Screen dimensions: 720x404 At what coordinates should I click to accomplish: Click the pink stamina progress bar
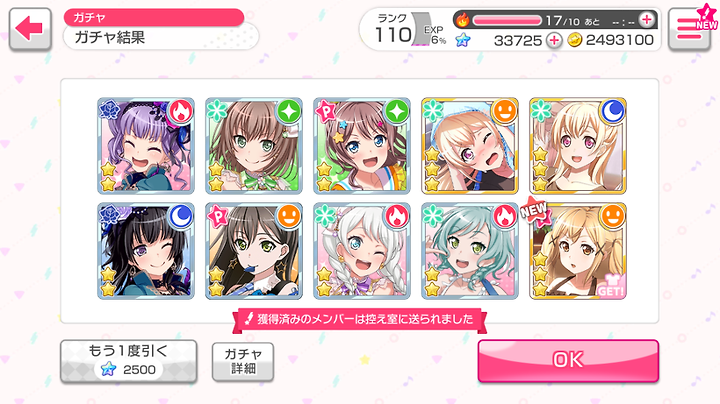[507, 20]
